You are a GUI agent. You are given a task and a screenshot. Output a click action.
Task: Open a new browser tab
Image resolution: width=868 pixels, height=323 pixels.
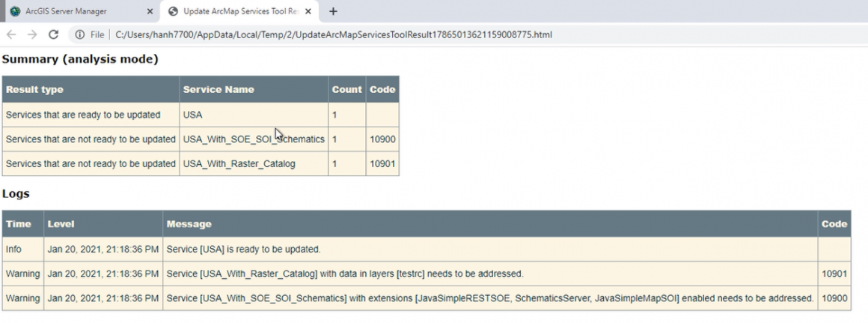point(333,11)
